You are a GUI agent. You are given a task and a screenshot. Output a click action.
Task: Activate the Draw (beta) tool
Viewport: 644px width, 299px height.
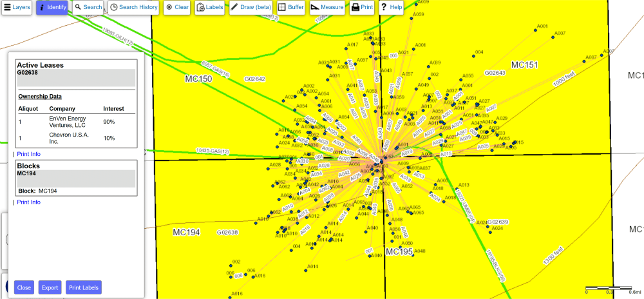pyautogui.click(x=251, y=7)
